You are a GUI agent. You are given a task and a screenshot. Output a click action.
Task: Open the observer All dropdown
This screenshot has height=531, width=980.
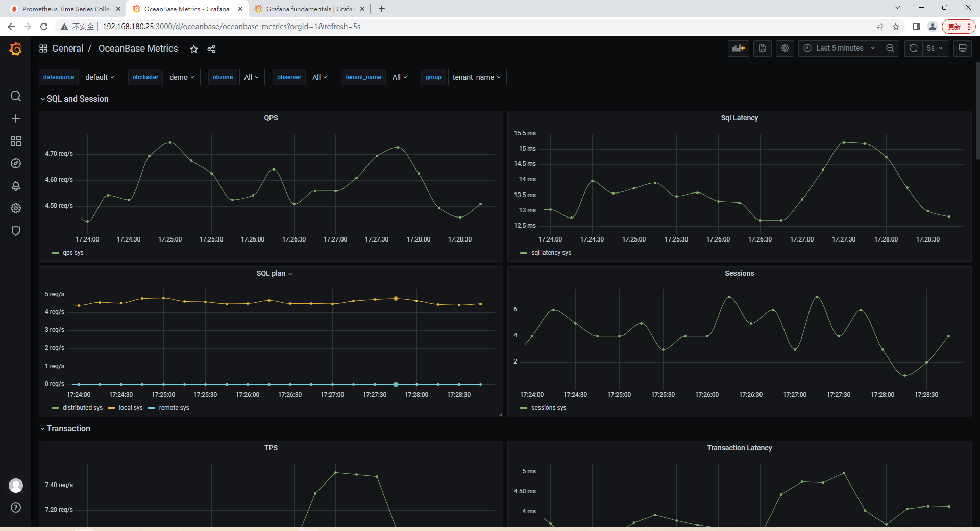320,77
